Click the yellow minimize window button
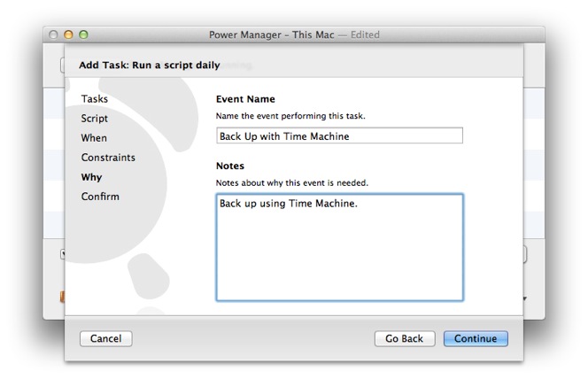The image size is (588, 379). tap(68, 35)
